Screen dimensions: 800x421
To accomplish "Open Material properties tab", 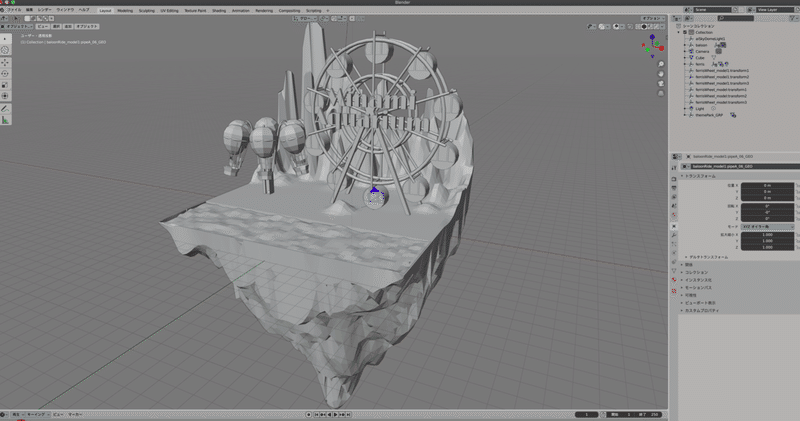I will [x=674, y=280].
